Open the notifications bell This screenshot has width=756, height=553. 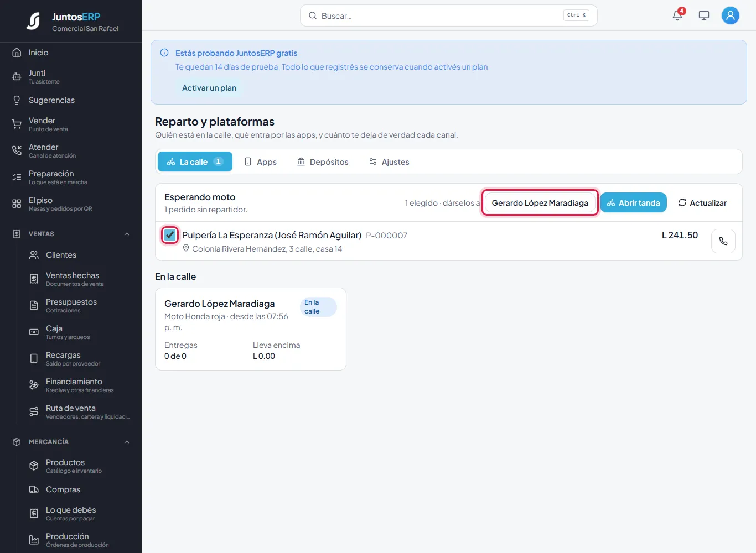(677, 15)
